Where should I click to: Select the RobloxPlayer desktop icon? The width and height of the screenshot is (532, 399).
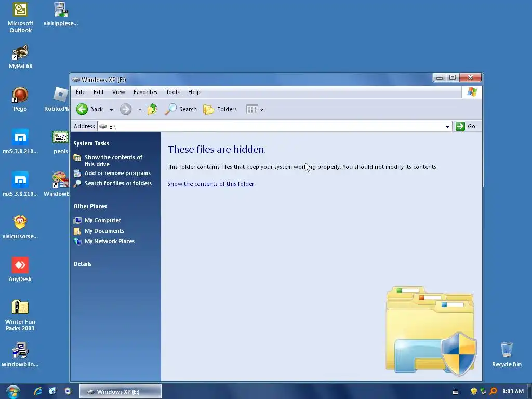[57, 99]
